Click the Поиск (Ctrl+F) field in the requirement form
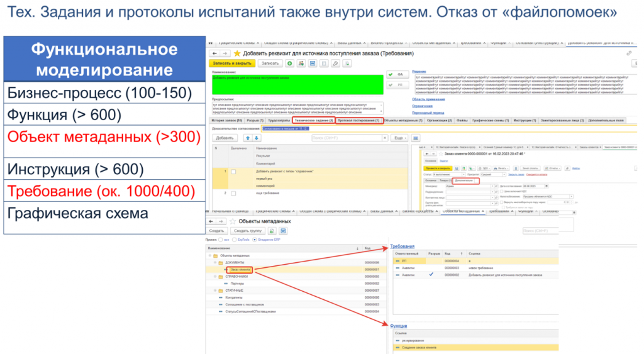The height and width of the screenshot is (354, 644). (347, 138)
